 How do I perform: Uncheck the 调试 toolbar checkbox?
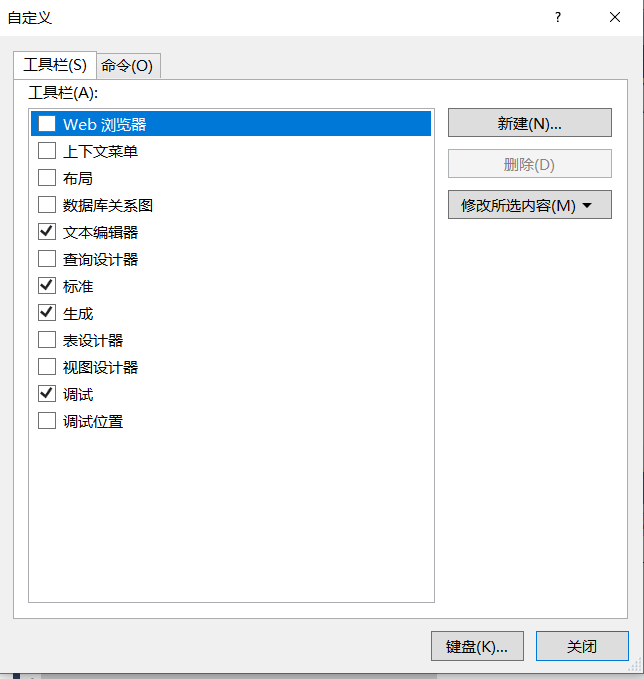coord(47,394)
